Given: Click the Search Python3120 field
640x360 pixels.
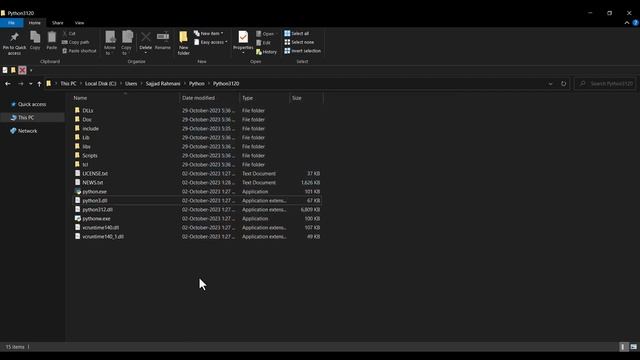Looking at the screenshot, I should [x=605, y=84].
